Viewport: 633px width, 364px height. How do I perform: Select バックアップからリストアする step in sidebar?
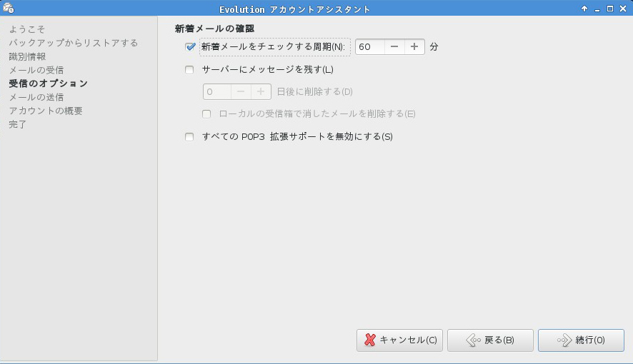[74, 43]
